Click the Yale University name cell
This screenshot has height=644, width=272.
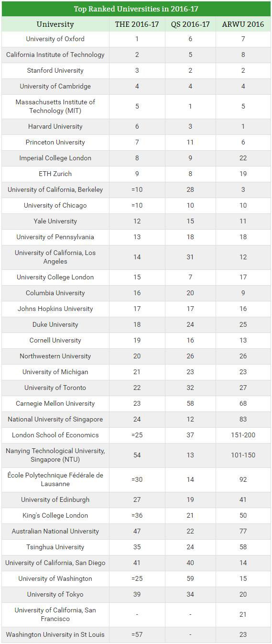coord(55,221)
